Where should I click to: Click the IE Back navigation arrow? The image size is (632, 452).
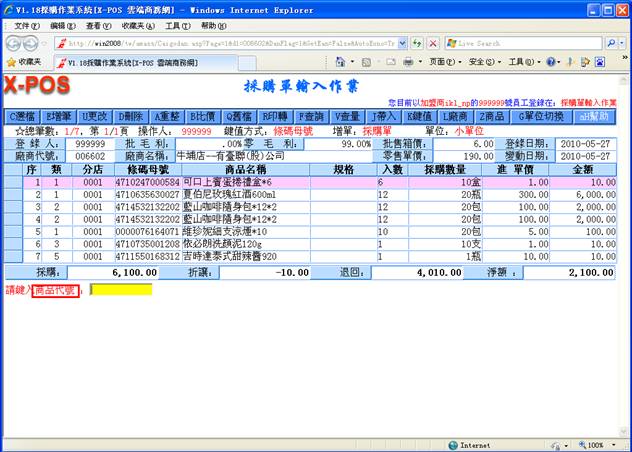tap(14, 44)
